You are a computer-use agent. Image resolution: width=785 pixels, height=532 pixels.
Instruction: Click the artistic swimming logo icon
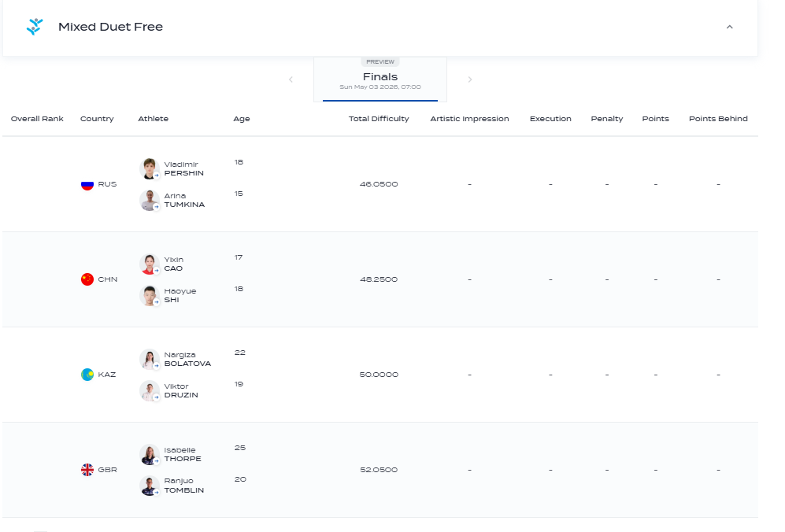click(x=35, y=27)
